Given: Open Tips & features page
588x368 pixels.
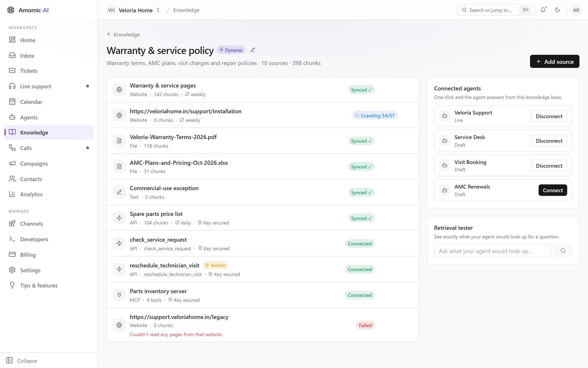Looking at the screenshot, I should pos(49,286).
